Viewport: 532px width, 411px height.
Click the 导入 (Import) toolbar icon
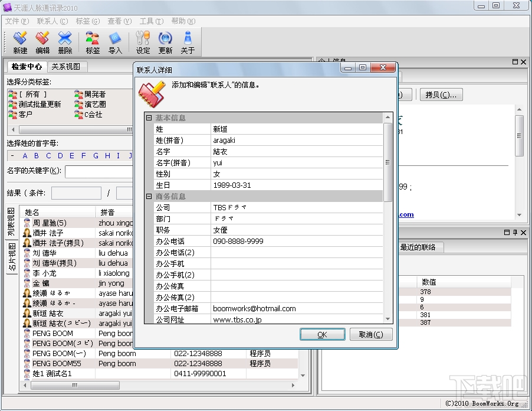pyautogui.click(x=115, y=42)
